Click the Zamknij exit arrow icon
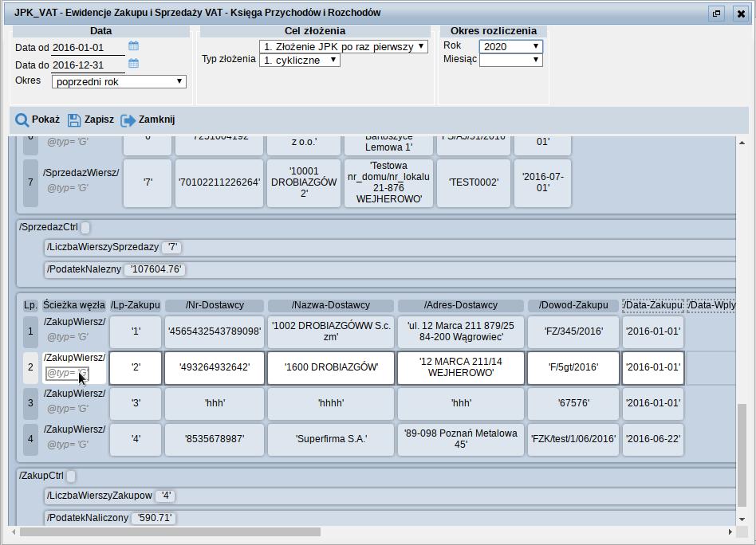 click(128, 120)
